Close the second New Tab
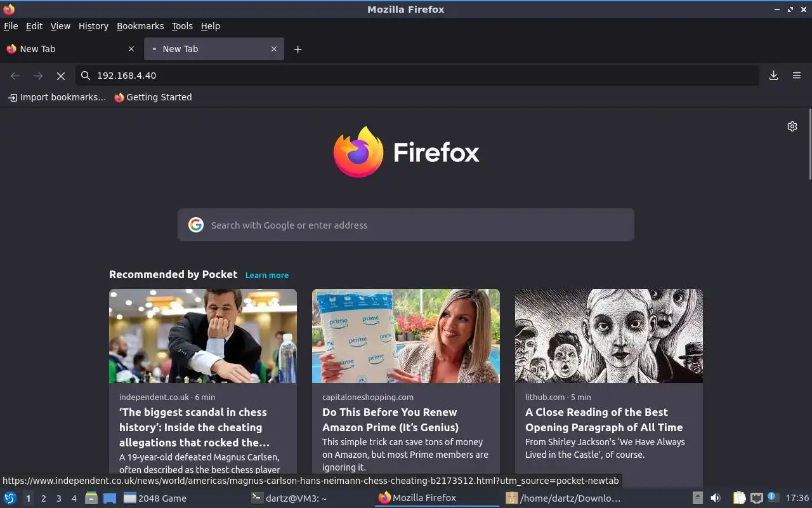Screen dimensions: 812x508 (274, 49)
